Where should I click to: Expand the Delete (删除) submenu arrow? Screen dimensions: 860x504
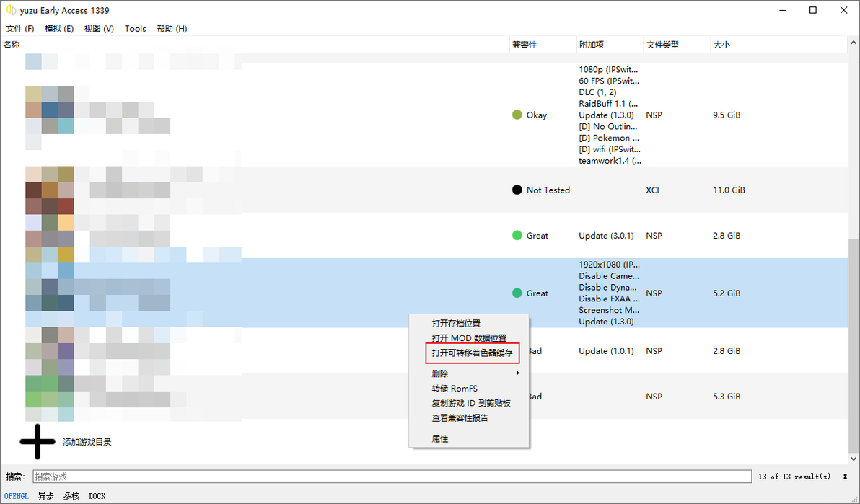517,373
